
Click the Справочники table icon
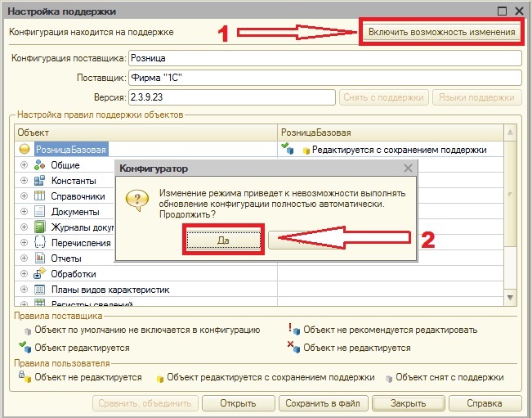coord(40,196)
